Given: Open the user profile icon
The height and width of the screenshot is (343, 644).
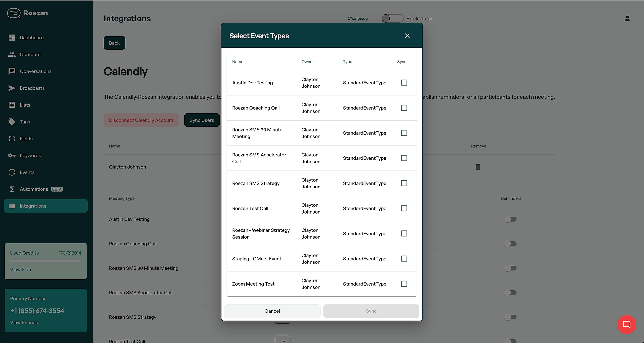Looking at the screenshot, I should (x=627, y=18).
